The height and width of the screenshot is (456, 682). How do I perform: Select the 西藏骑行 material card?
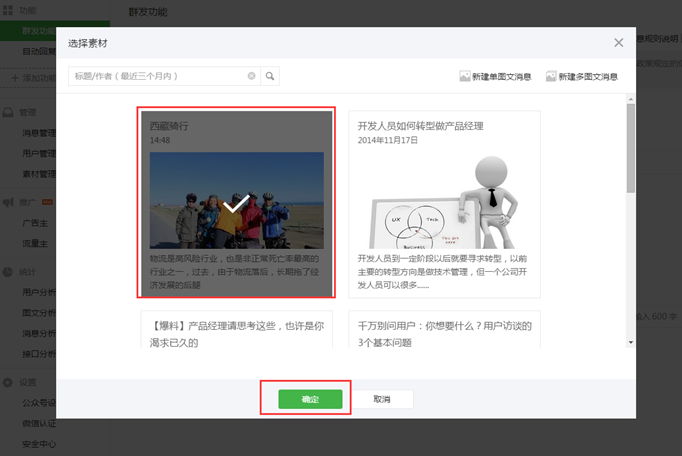236,204
